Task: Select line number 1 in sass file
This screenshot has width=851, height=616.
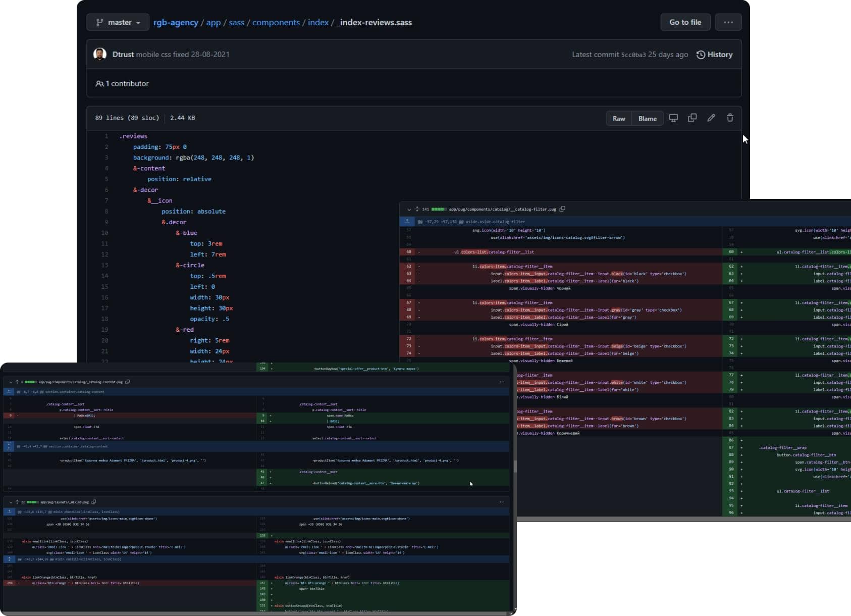Action: click(106, 136)
